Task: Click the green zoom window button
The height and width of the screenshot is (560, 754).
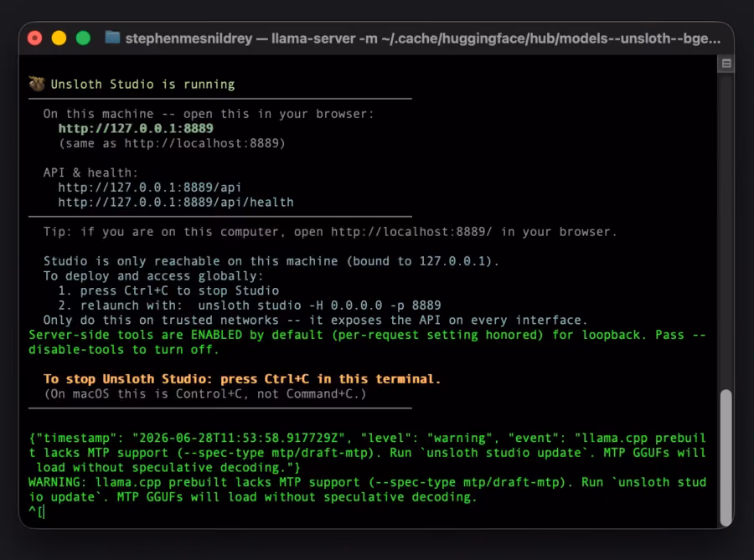Action: (x=83, y=38)
